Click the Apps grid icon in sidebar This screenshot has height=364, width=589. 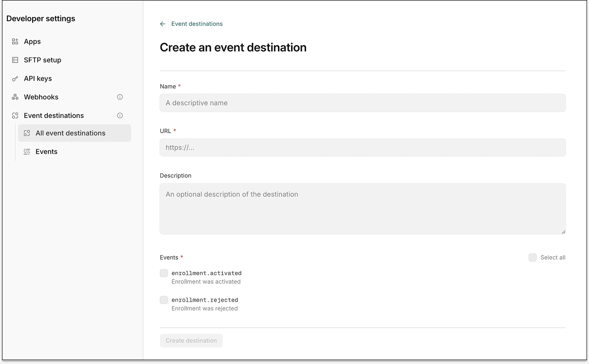tap(15, 41)
